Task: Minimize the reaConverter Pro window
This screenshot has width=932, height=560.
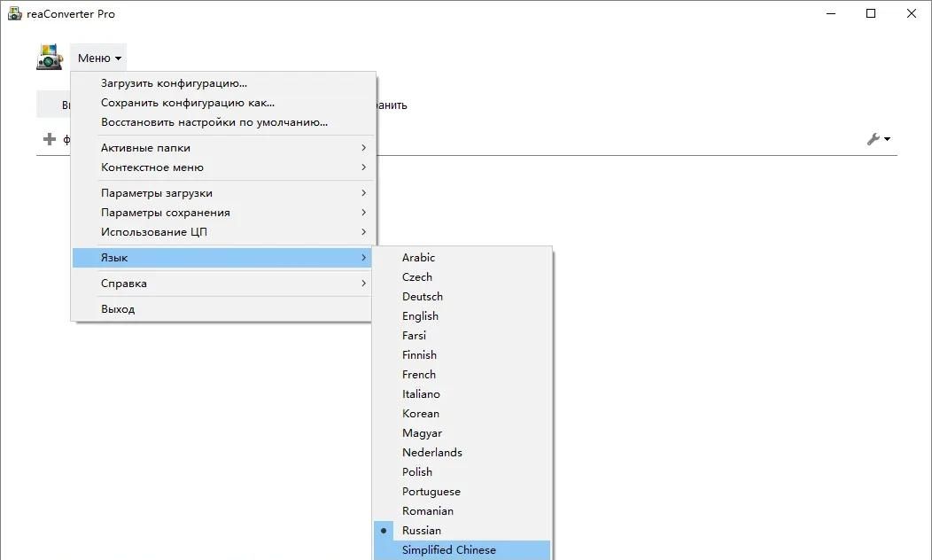Action: (x=831, y=13)
